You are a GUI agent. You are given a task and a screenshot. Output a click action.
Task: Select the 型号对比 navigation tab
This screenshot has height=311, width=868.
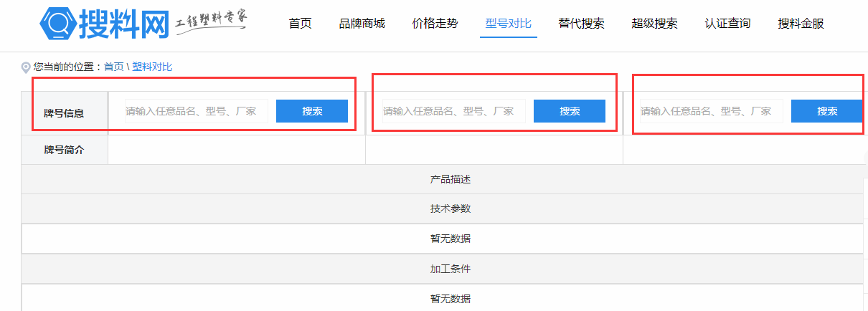(x=508, y=24)
